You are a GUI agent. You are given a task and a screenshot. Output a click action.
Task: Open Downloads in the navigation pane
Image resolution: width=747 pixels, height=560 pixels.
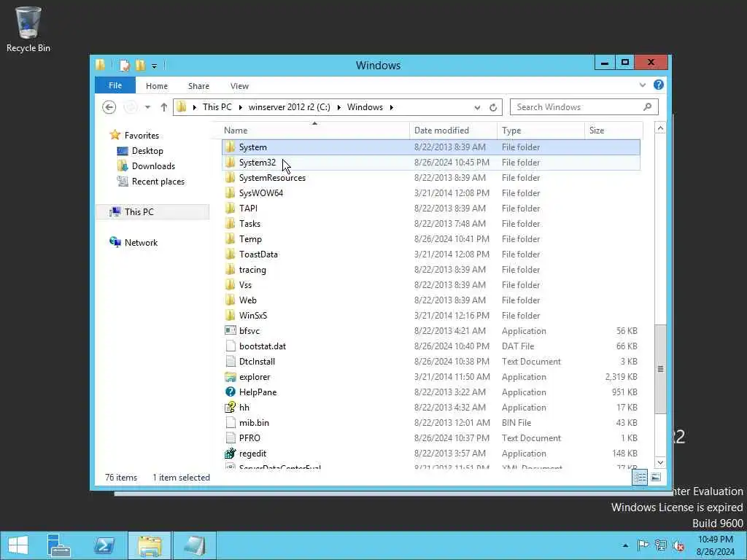coord(153,166)
